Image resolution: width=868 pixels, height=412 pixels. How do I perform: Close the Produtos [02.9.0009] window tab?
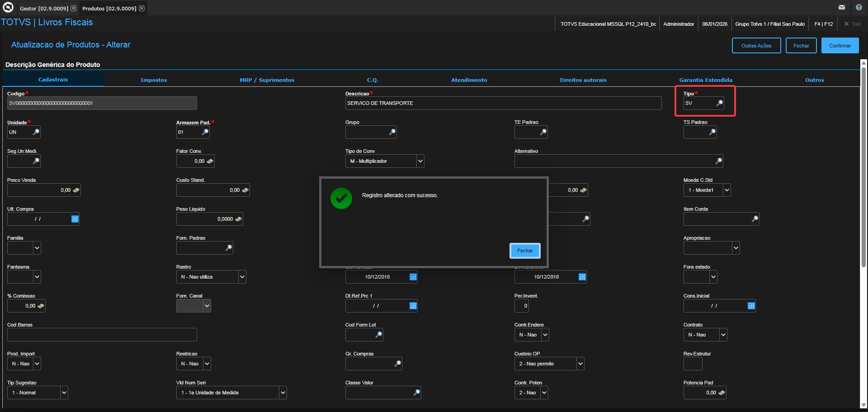click(142, 9)
